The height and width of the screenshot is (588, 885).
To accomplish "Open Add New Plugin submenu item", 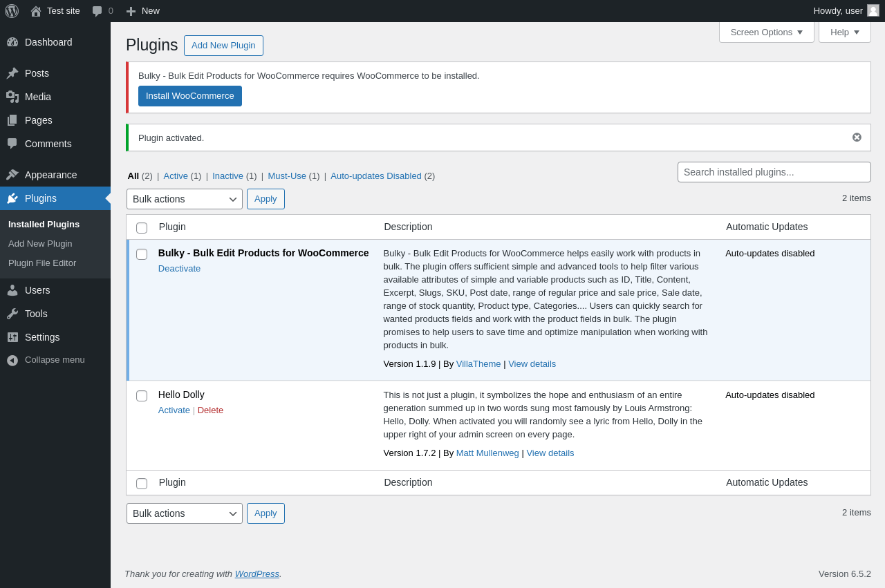I will pyautogui.click(x=40, y=244).
